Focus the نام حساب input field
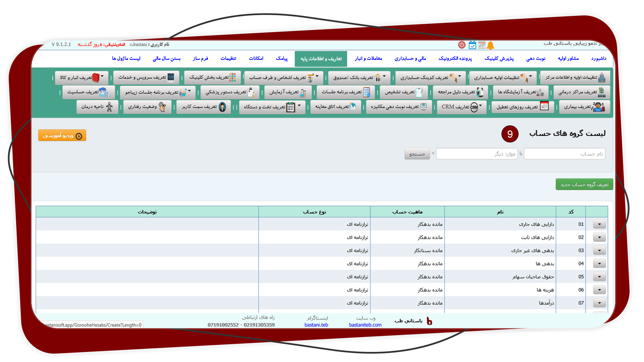This screenshot has height=362, width=644. 565,154
